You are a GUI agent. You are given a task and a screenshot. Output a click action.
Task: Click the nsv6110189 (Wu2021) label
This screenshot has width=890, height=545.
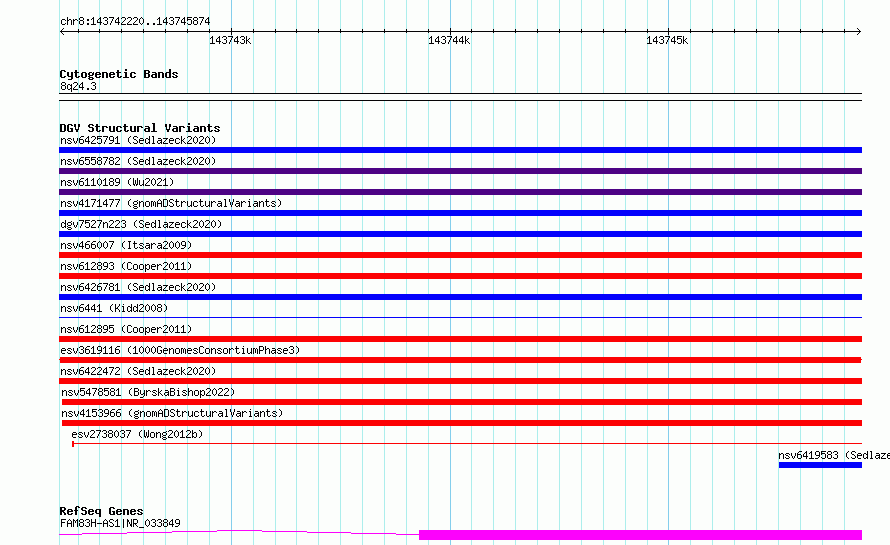pos(117,182)
